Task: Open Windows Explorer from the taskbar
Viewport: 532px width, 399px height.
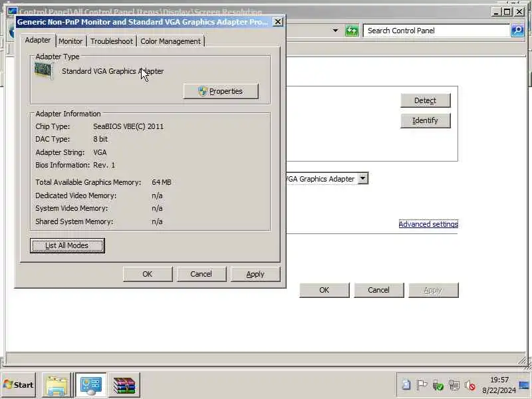Action: [x=56, y=385]
